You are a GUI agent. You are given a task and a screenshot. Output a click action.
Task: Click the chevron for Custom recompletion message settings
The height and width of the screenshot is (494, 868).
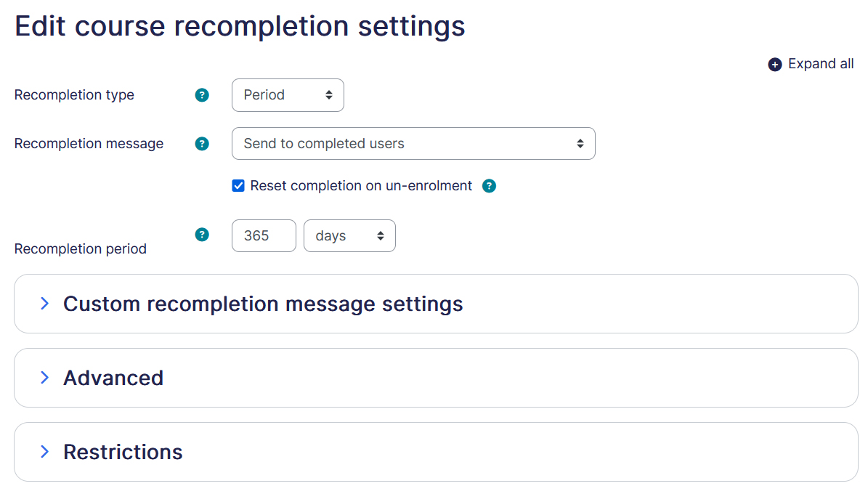44,304
